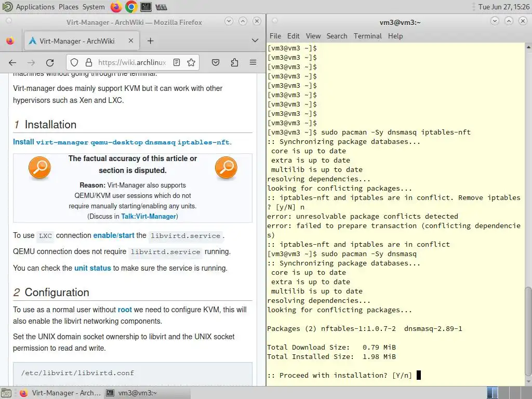Image resolution: width=532 pixels, height=399 pixels.
Task: Click terminal scrollbar up arrow
Action: coord(528,47)
